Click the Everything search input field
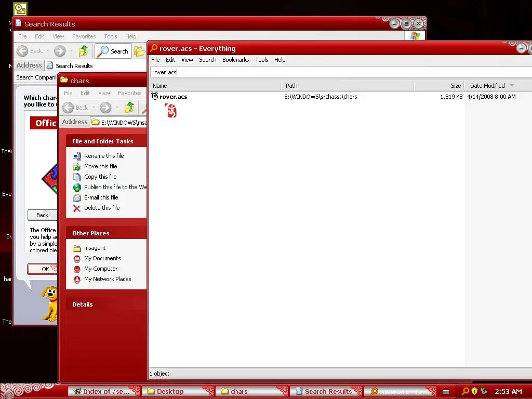The width and height of the screenshot is (532, 399). click(x=341, y=72)
